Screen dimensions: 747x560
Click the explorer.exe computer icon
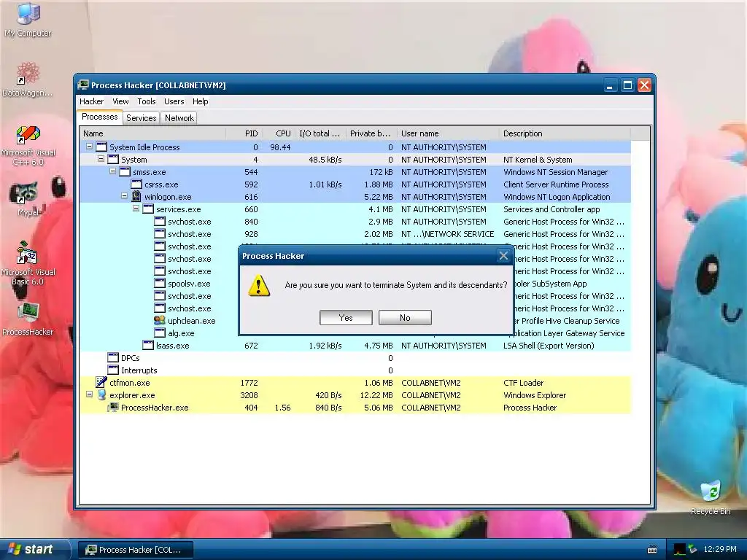point(101,394)
